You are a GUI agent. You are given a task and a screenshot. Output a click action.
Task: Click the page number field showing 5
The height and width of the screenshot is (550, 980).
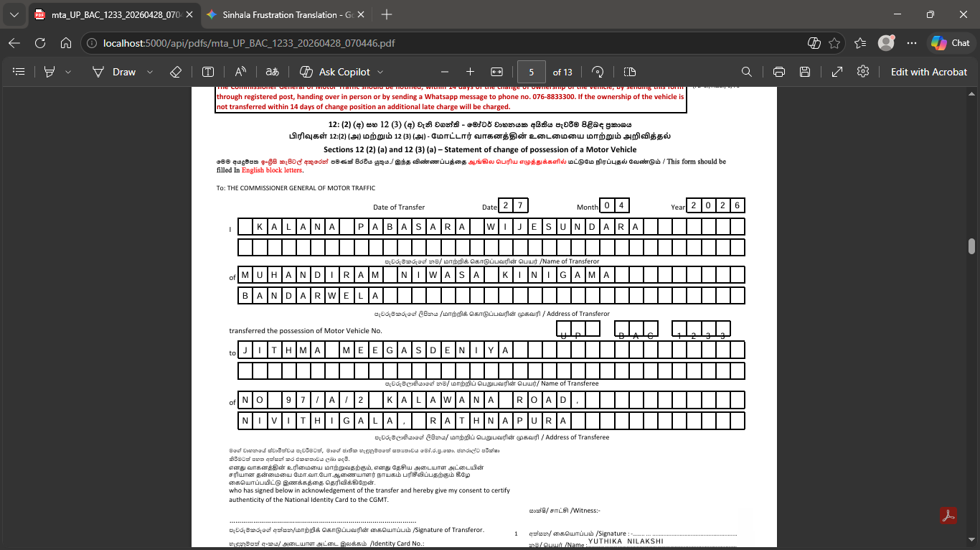(532, 72)
